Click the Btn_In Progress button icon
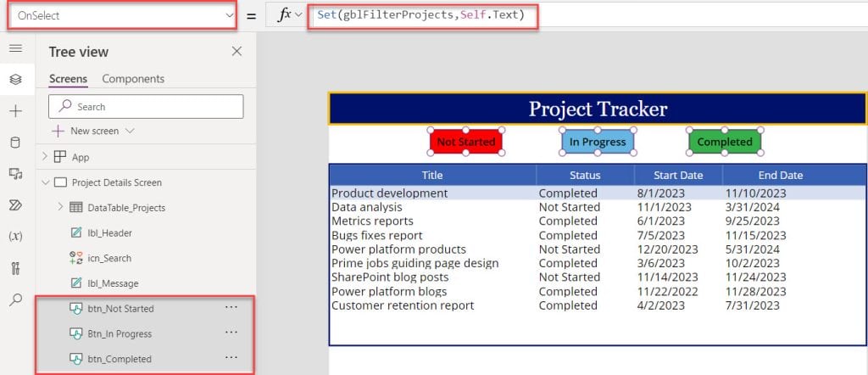 [75, 333]
